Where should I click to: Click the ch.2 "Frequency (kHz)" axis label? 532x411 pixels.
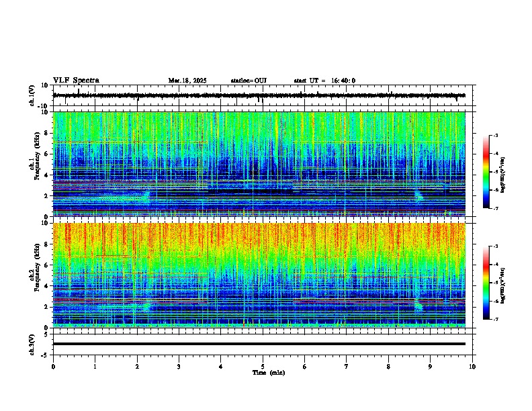(37, 267)
